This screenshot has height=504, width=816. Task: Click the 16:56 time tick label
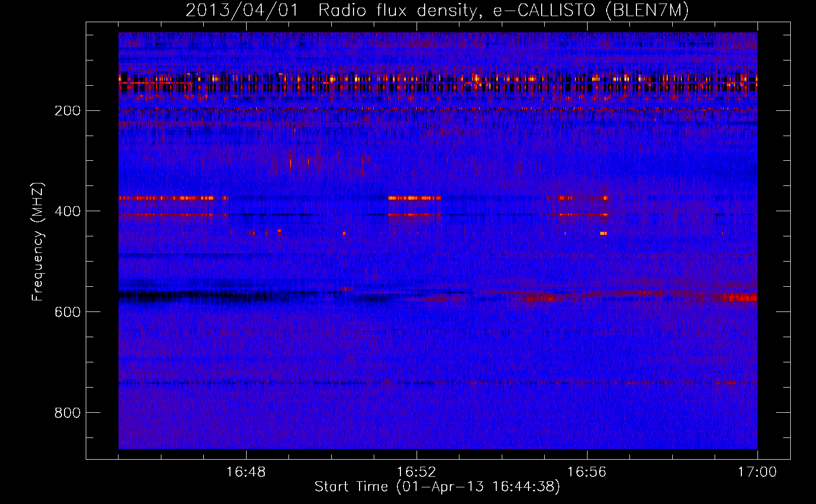click(x=587, y=472)
